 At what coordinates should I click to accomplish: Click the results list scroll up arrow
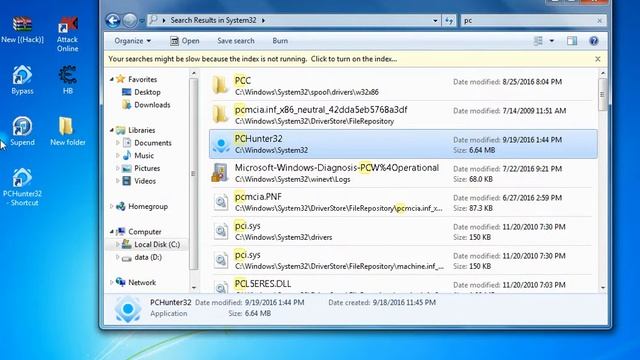(x=602, y=73)
